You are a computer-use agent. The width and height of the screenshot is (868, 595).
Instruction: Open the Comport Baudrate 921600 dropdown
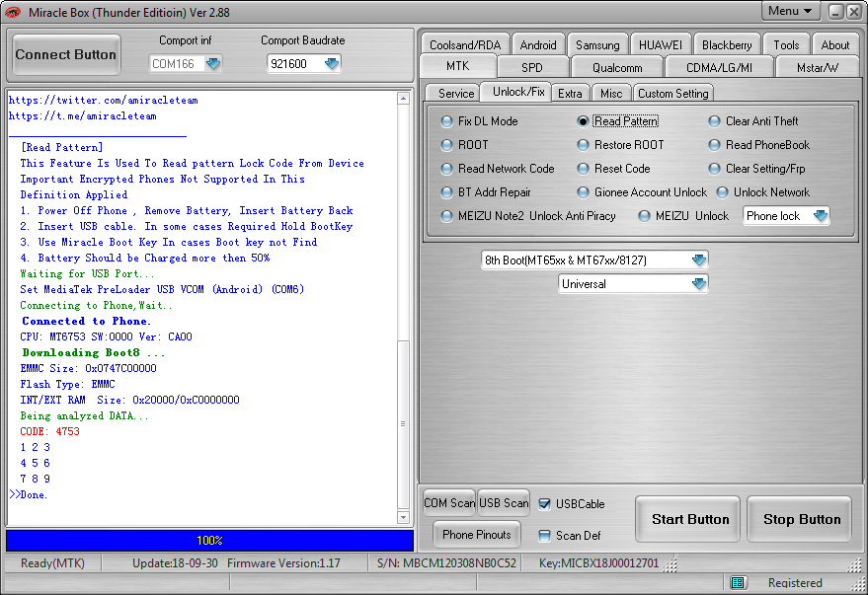point(332,63)
